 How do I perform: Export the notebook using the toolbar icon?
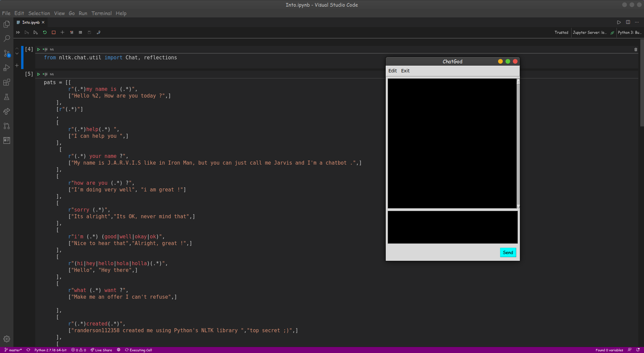click(98, 33)
